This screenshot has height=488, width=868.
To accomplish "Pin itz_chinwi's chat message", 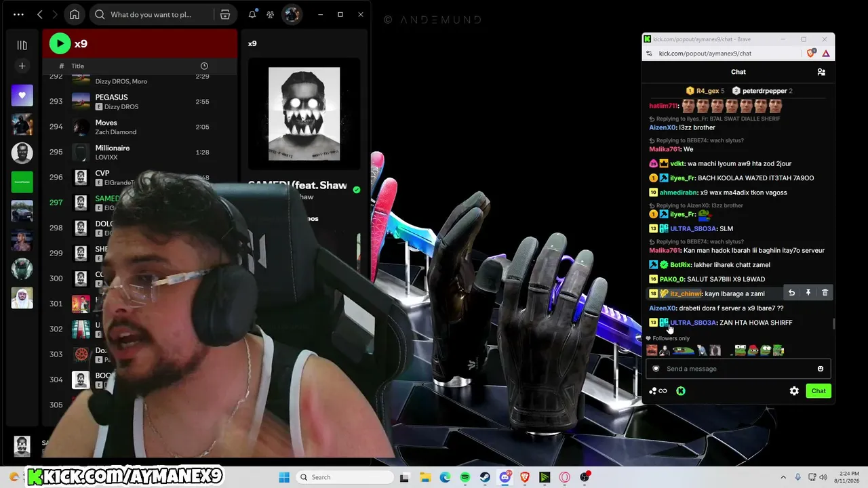I will 808,293.
